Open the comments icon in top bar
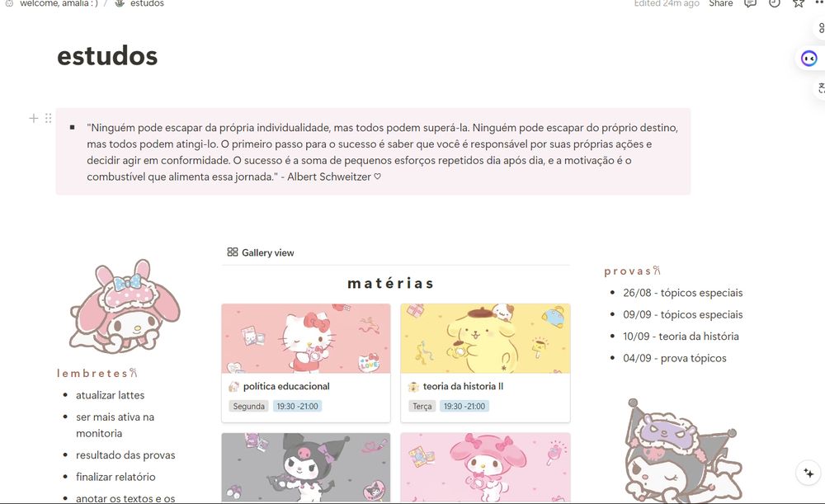Viewport: 825px width, 504px height. (x=750, y=3)
